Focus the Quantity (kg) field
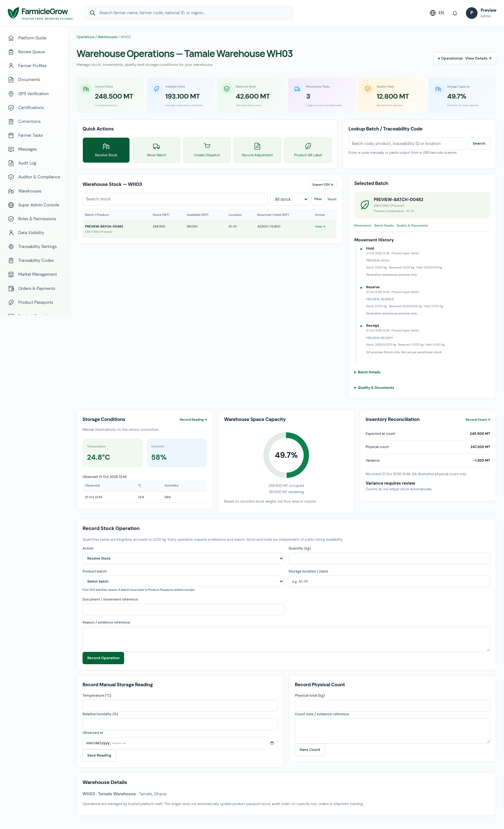Screen dimensions: 504x829 (x=389, y=559)
